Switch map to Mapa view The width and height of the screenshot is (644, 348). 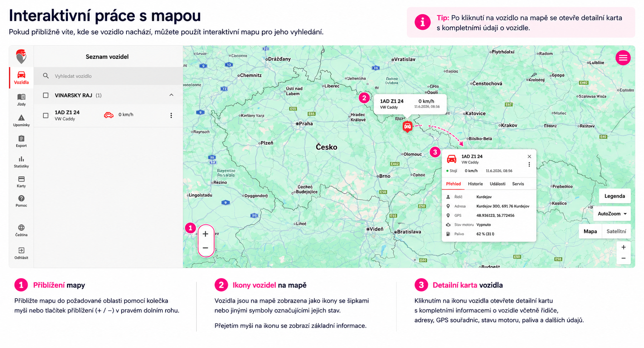click(590, 231)
